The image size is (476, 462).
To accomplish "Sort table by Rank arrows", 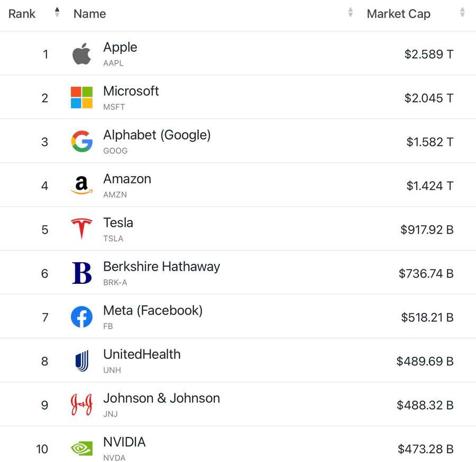I will [x=57, y=12].
